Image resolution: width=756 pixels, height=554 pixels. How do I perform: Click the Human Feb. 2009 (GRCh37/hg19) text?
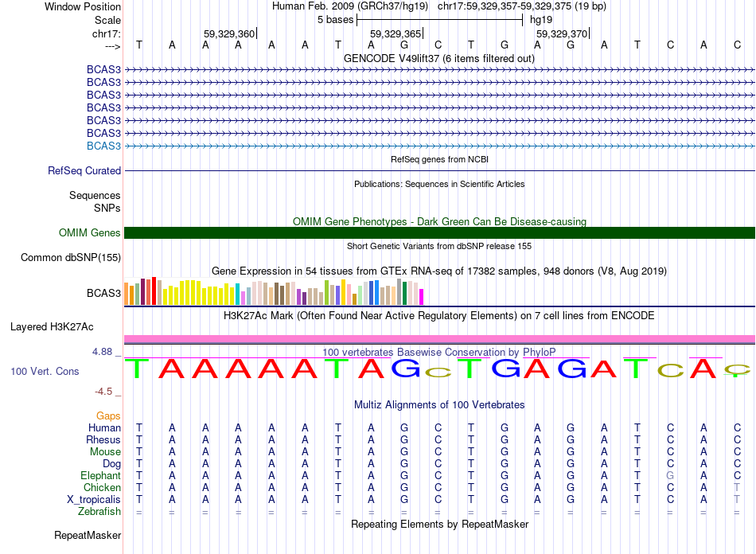coord(350,6)
